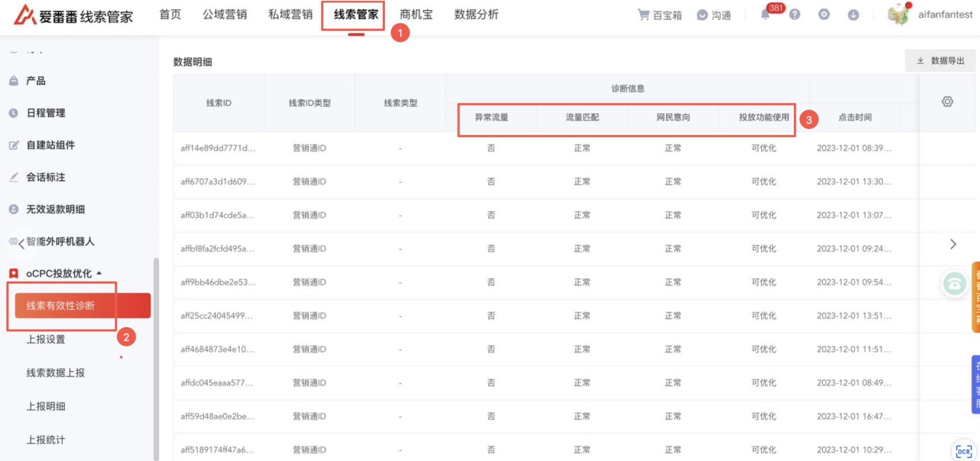Click the table column settings gear icon

tap(947, 101)
